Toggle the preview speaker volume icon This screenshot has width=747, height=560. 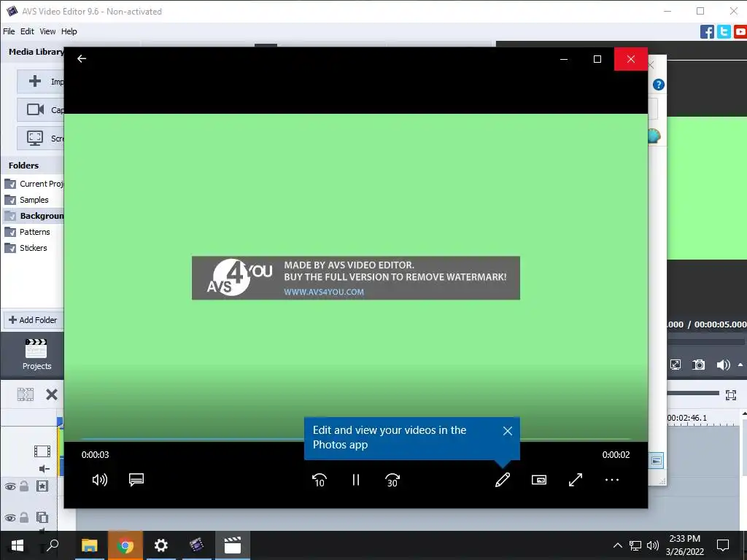point(723,365)
